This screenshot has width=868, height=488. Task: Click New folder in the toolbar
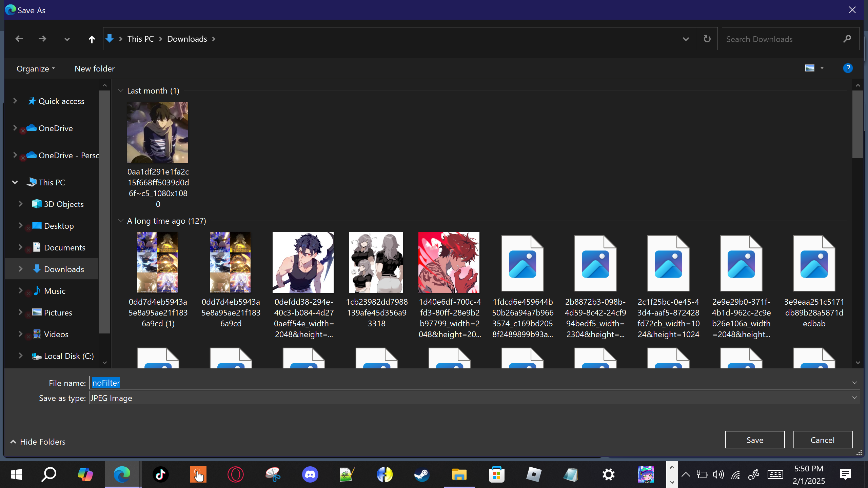[x=95, y=69]
